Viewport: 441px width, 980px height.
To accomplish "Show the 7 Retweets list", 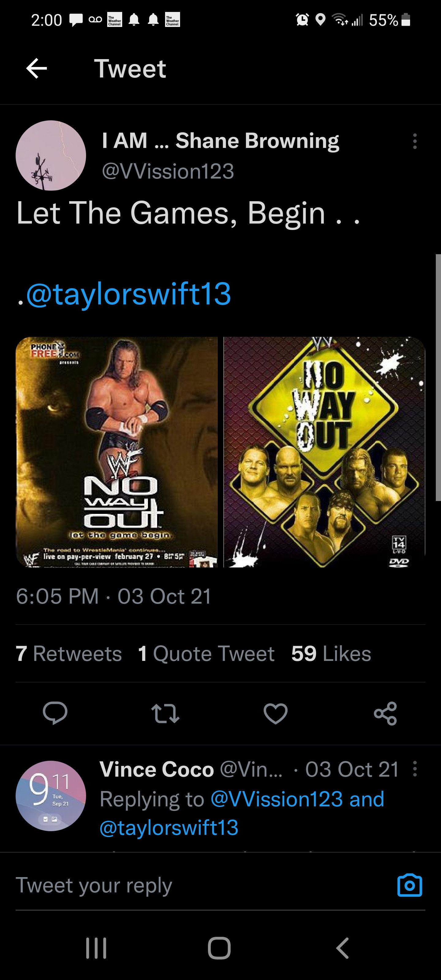I will coord(69,654).
